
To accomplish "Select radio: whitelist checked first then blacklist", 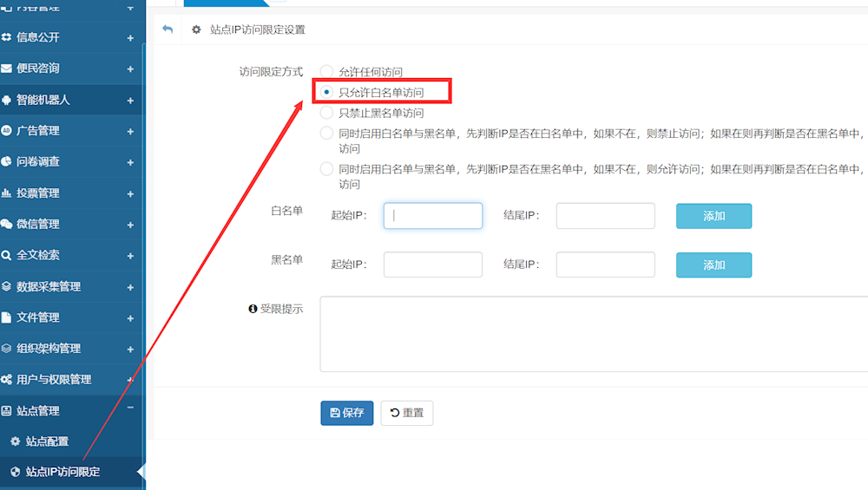I will pos(326,134).
